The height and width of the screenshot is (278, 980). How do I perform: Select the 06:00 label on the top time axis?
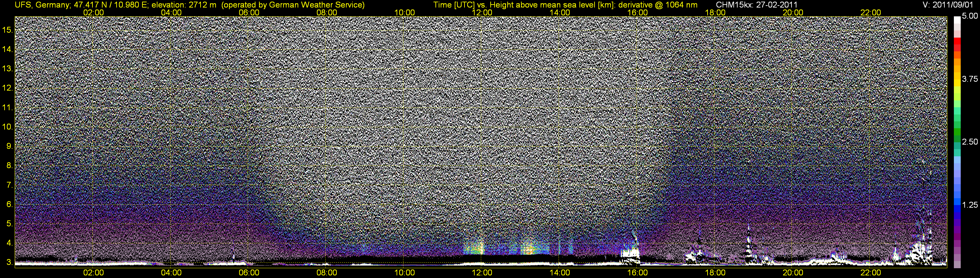249,12
